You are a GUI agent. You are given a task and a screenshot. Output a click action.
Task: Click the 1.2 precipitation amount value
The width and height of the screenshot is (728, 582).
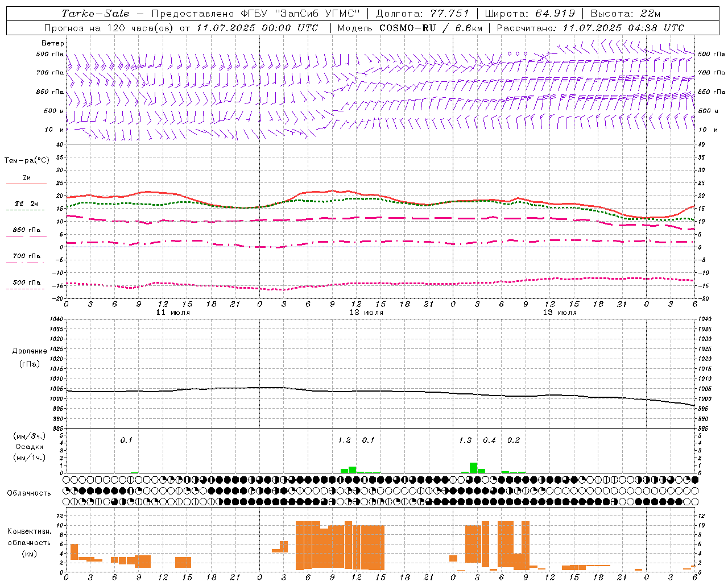pos(344,440)
